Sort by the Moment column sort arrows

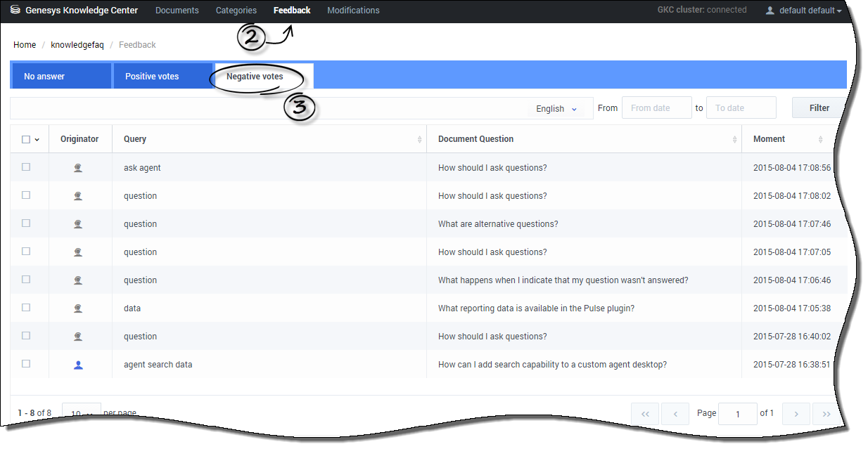pos(820,139)
